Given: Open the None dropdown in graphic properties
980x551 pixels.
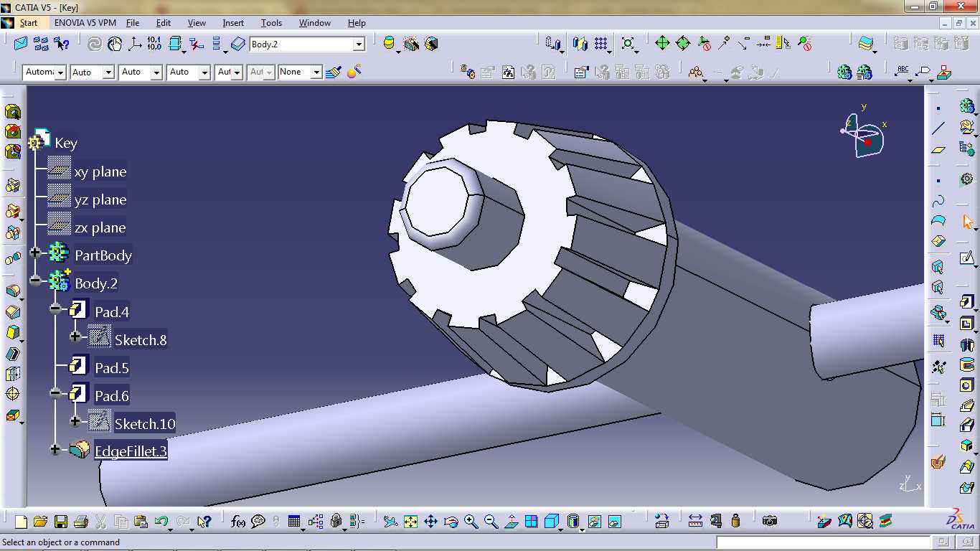Looking at the screenshot, I should tap(316, 72).
